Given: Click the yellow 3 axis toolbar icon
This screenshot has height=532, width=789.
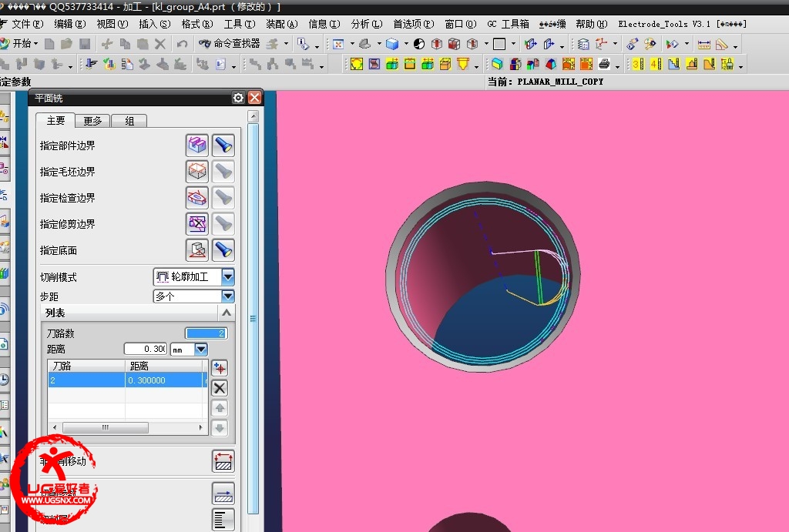Looking at the screenshot, I should 638,64.
